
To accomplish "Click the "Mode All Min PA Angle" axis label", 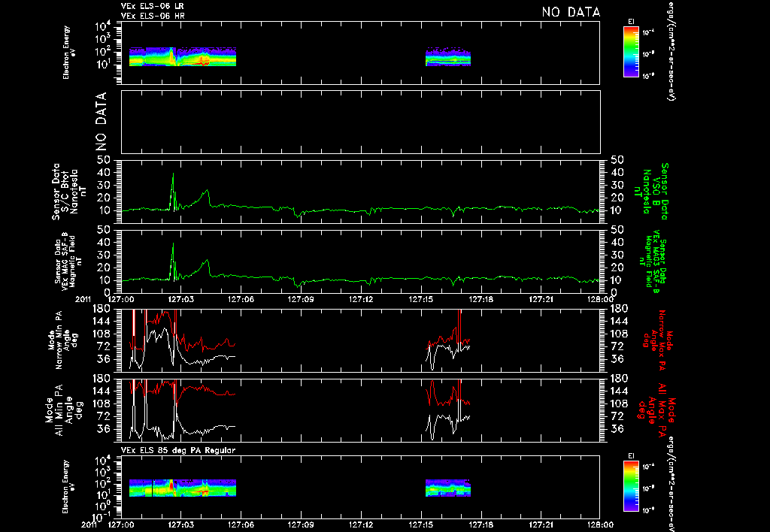I will [63, 410].
